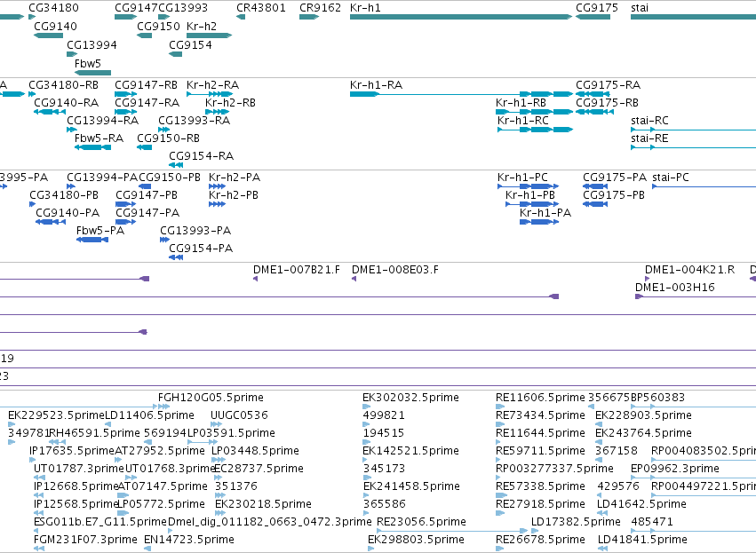
Task: Open the CG13993-RA transcript label
Action: point(194,120)
